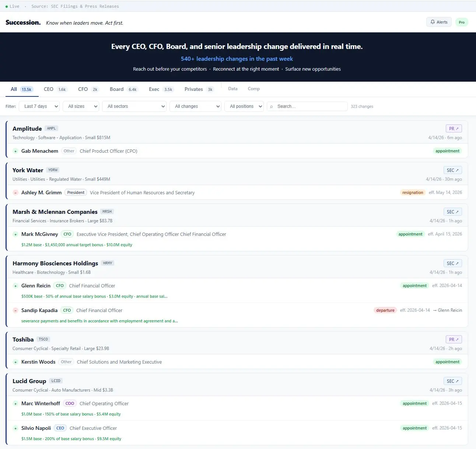Switch to the Exec tab
Image resolution: width=476 pixels, height=449 pixels.
pos(161,89)
